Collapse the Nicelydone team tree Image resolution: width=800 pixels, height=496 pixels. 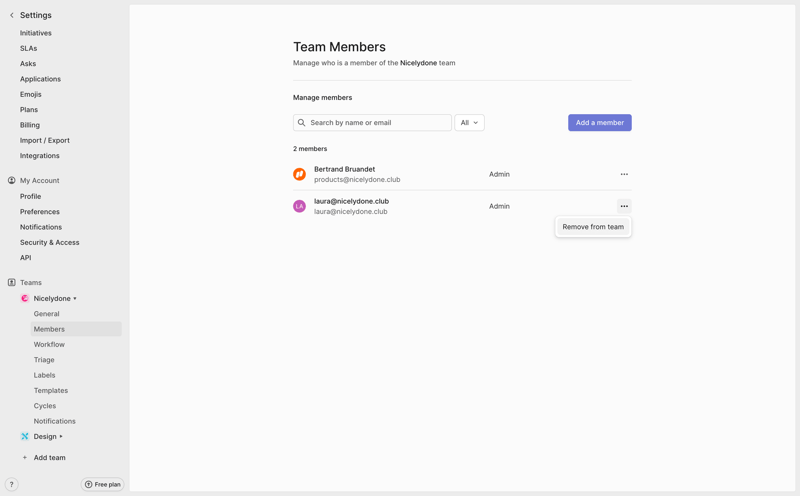pyautogui.click(x=75, y=299)
